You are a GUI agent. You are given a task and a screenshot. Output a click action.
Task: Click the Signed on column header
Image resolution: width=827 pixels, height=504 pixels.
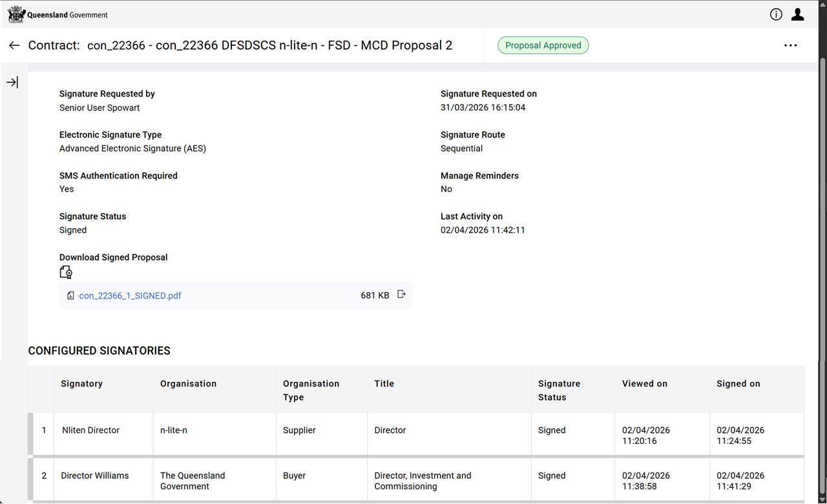738,383
